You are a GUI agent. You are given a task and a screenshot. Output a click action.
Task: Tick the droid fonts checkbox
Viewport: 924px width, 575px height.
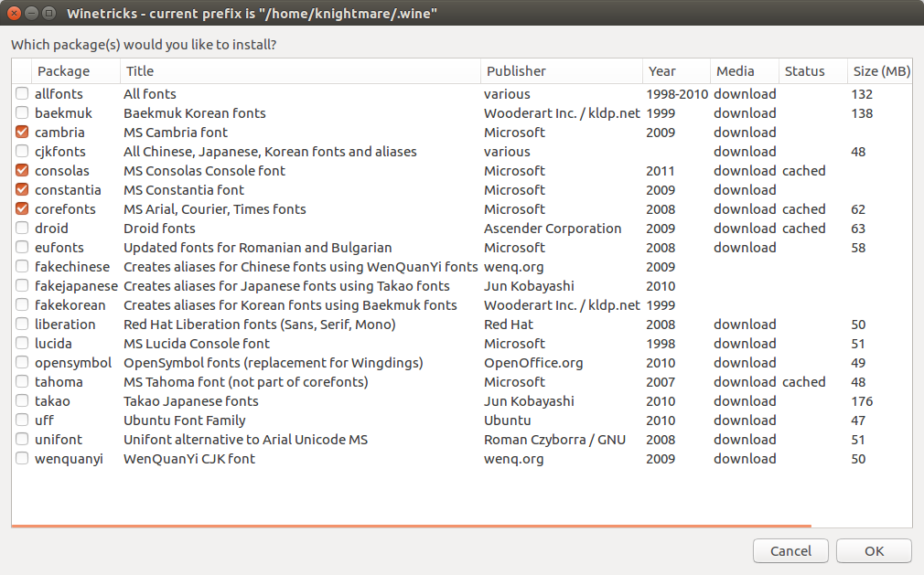(22, 229)
